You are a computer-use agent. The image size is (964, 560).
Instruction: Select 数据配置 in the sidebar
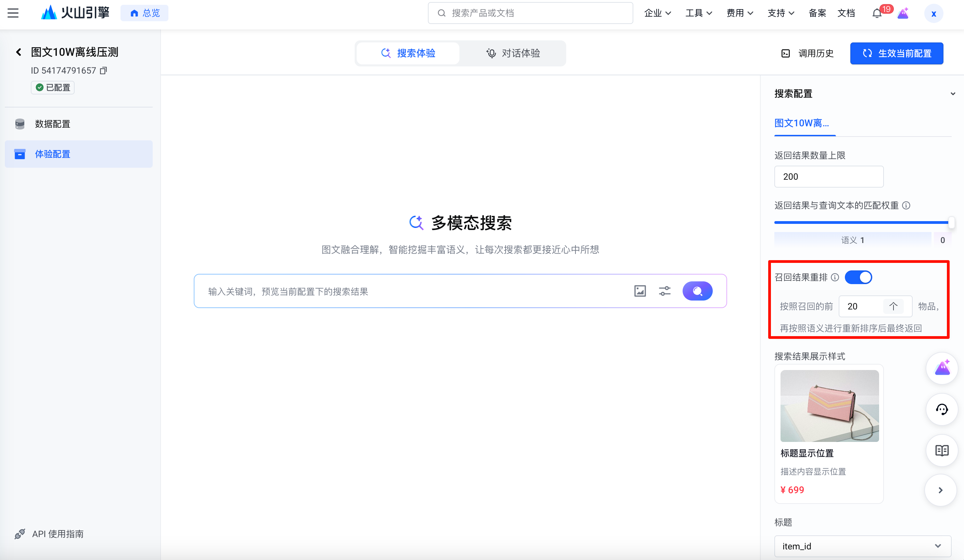click(x=52, y=124)
